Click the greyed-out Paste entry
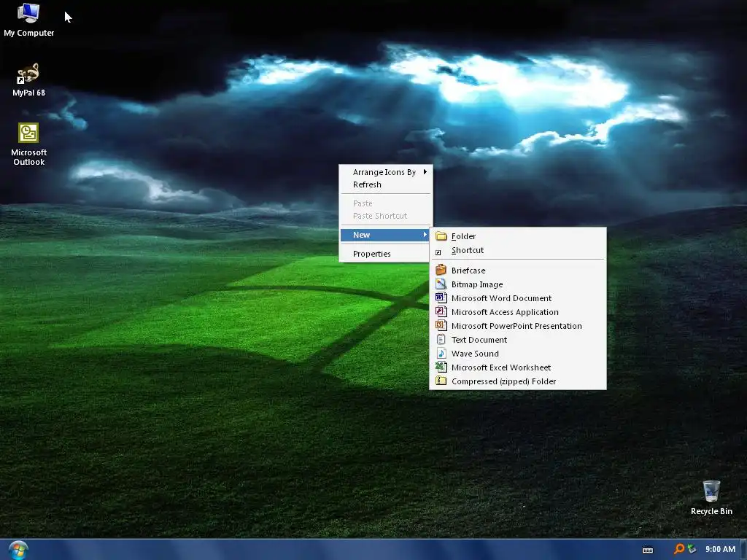This screenshot has height=560, width=747. (385, 203)
